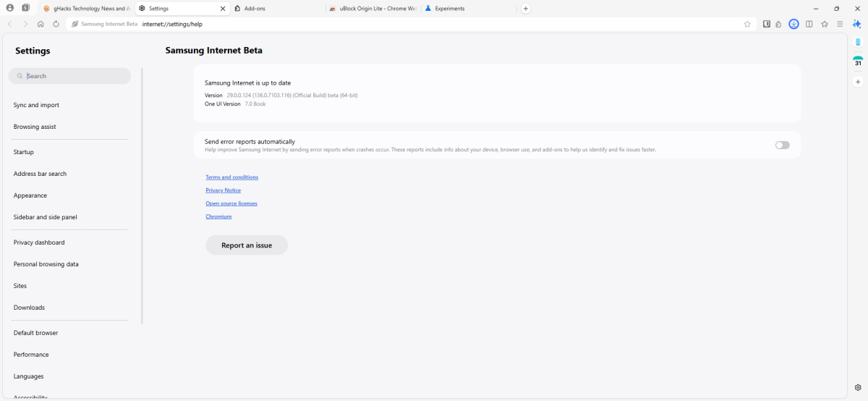Open the browser hamburger menu
This screenshot has height=401, width=868.
coord(840,24)
